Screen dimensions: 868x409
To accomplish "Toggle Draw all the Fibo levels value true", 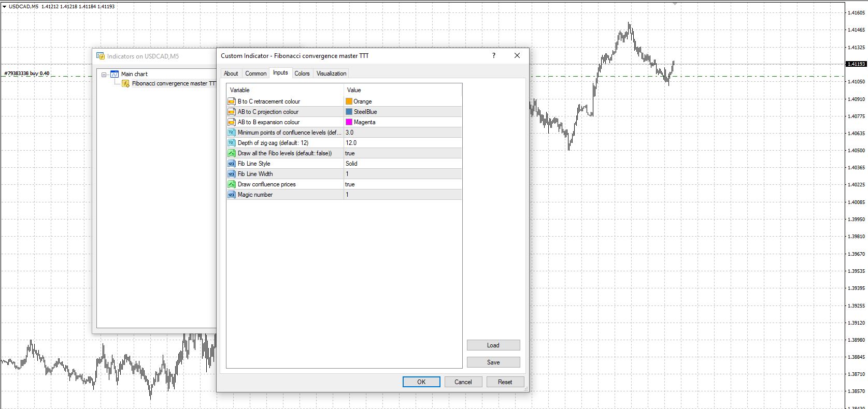I will point(402,153).
